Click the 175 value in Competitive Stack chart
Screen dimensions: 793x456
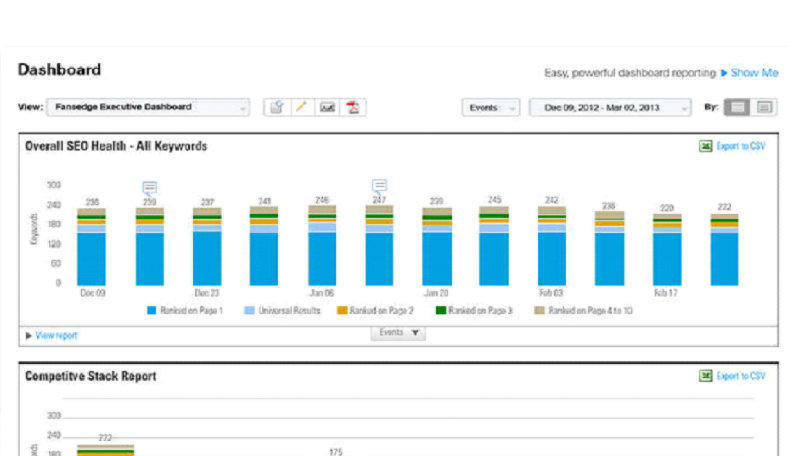pos(336,452)
